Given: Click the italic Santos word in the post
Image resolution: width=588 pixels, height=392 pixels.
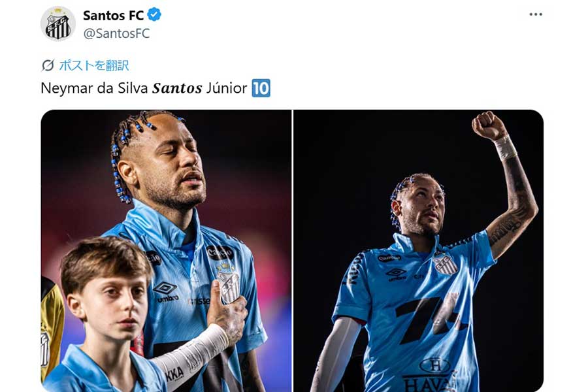Looking at the screenshot, I should pyautogui.click(x=177, y=88).
